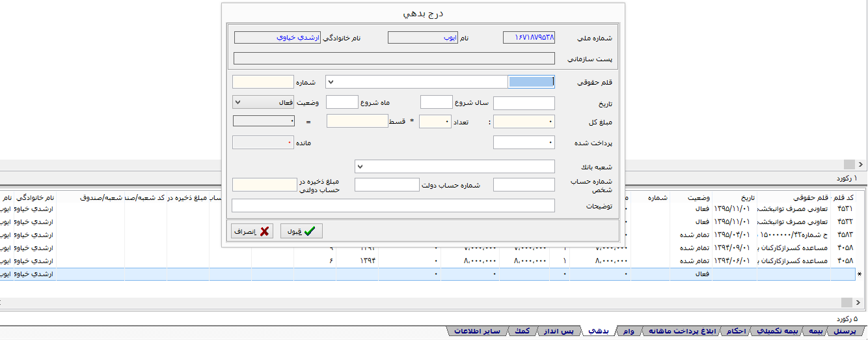Click the نام field showing ایوب
This screenshot has width=868, height=340.
pyautogui.click(x=423, y=38)
